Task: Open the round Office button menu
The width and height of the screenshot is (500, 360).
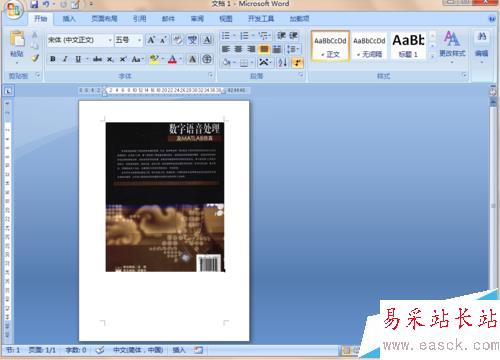Action: point(13,9)
